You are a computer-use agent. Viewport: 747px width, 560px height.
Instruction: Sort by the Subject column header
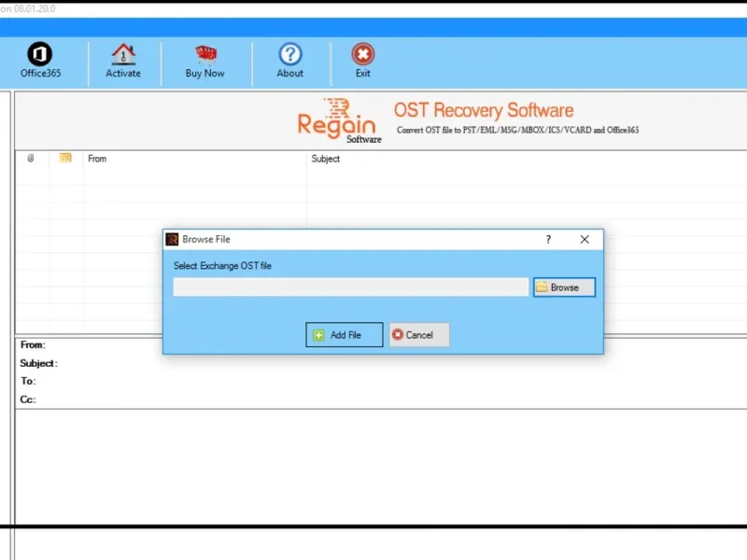pos(325,159)
